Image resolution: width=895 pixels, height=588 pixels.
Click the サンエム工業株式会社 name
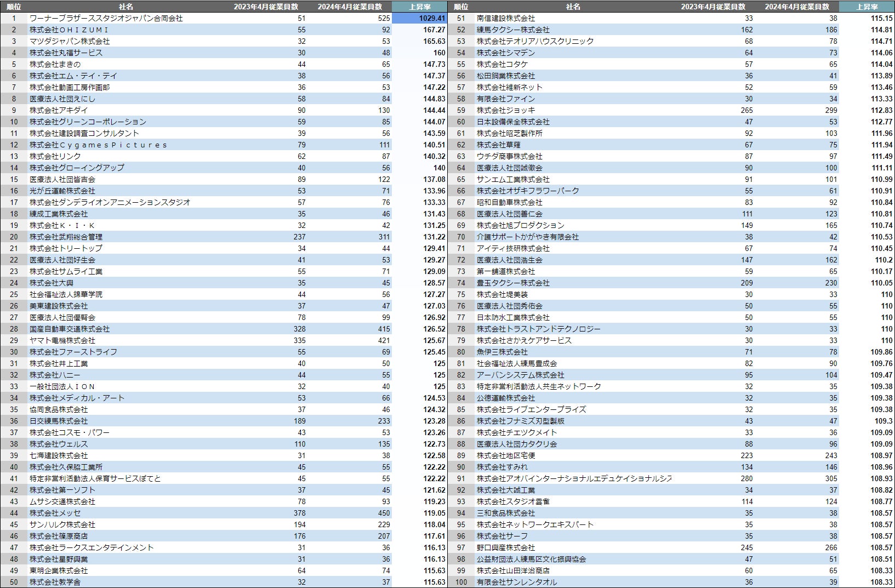point(513,179)
